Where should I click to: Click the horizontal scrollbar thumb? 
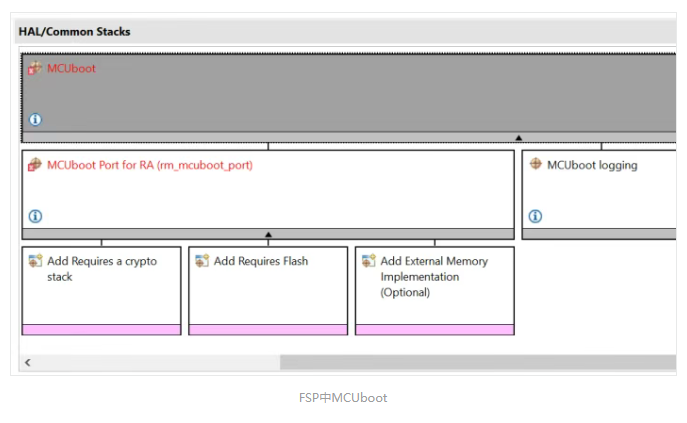[478, 363]
